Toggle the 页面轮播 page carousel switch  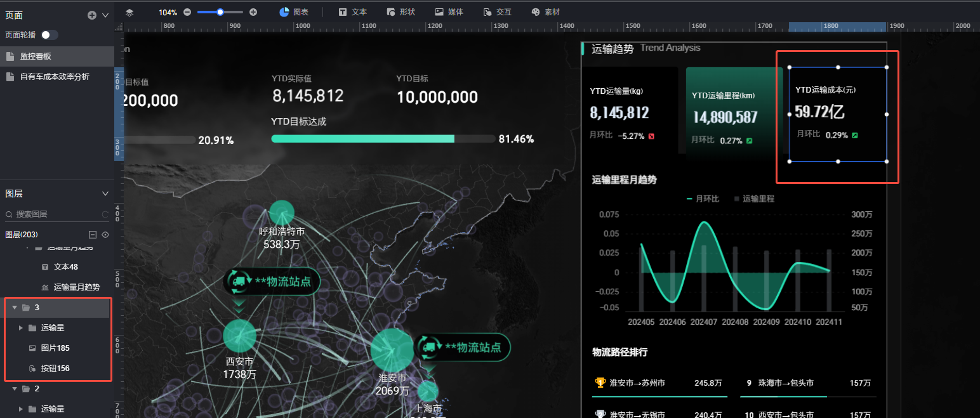[x=49, y=35]
